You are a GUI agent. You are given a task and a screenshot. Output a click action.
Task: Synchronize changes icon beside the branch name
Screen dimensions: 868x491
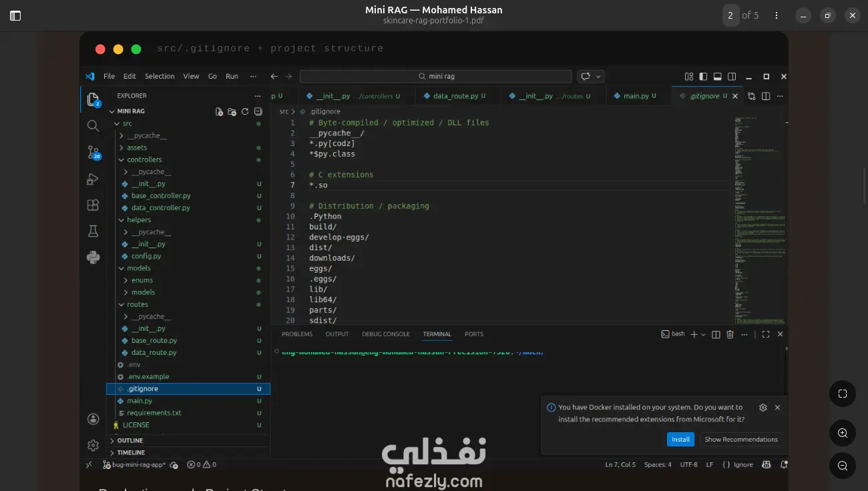[174, 464]
